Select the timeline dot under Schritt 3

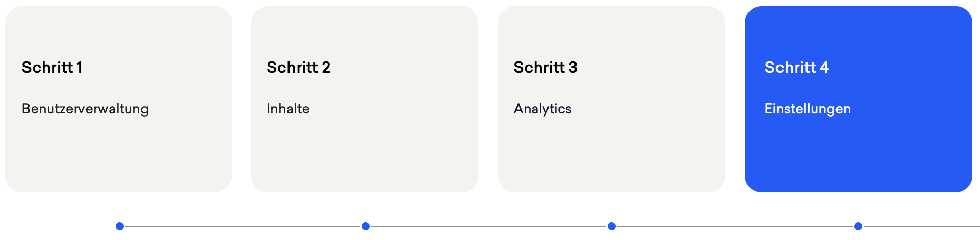point(612,226)
